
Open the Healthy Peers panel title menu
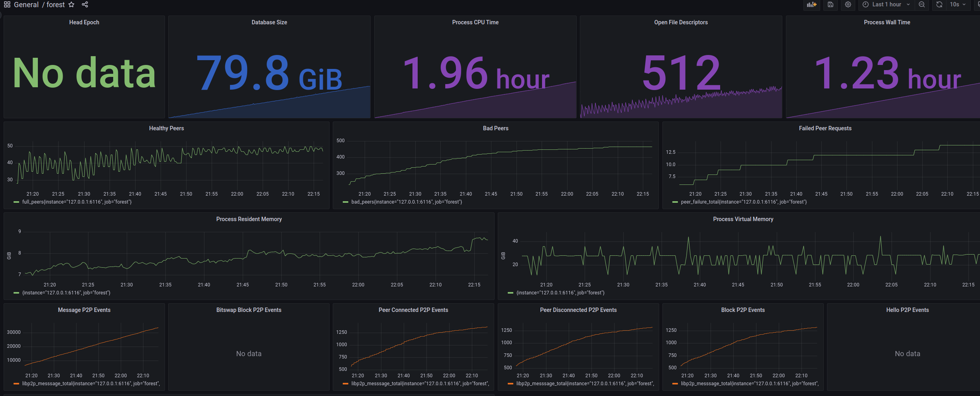[166, 128]
